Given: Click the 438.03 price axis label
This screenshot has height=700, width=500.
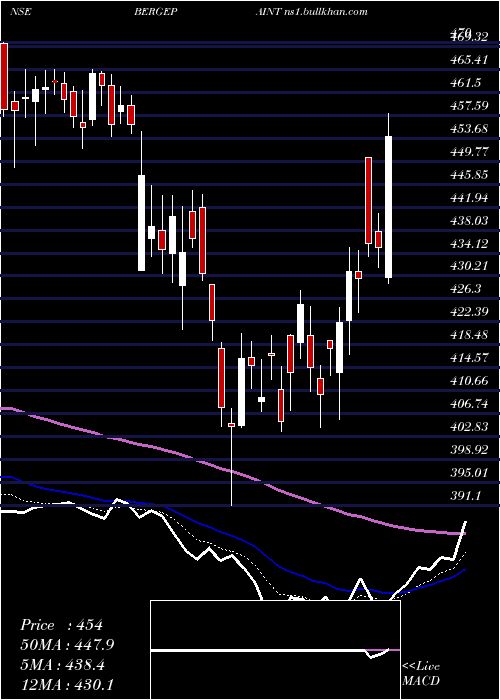Looking at the screenshot, I should 469,221.
